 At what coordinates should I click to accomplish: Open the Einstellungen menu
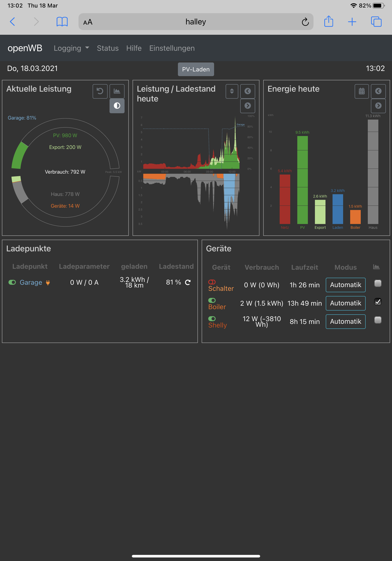pyautogui.click(x=172, y=48)
